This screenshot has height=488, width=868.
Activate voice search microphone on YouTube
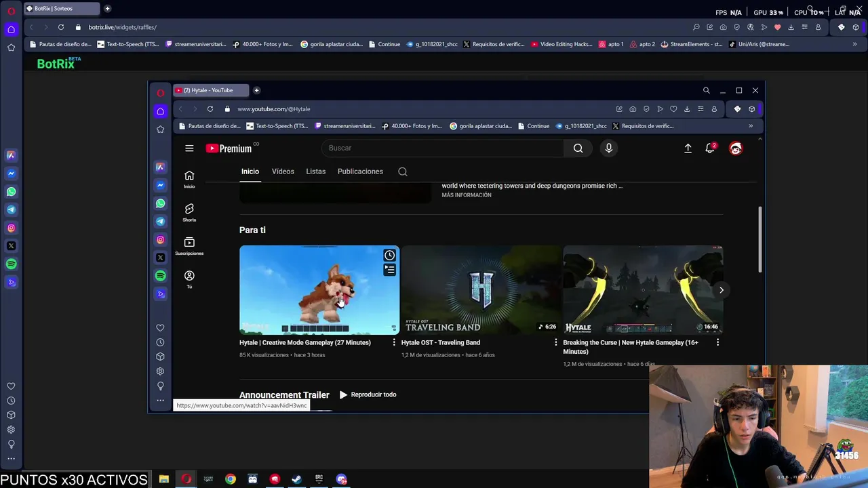608,148
